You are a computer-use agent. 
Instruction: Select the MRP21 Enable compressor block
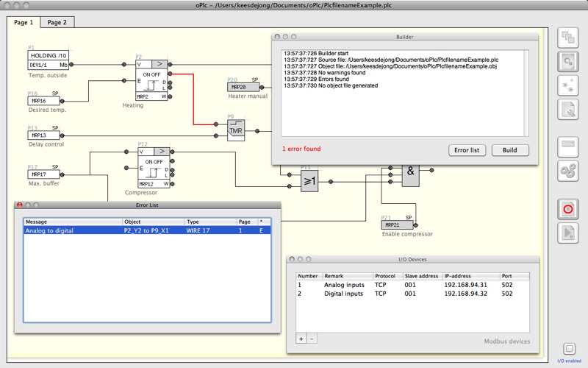coord(397,225)
